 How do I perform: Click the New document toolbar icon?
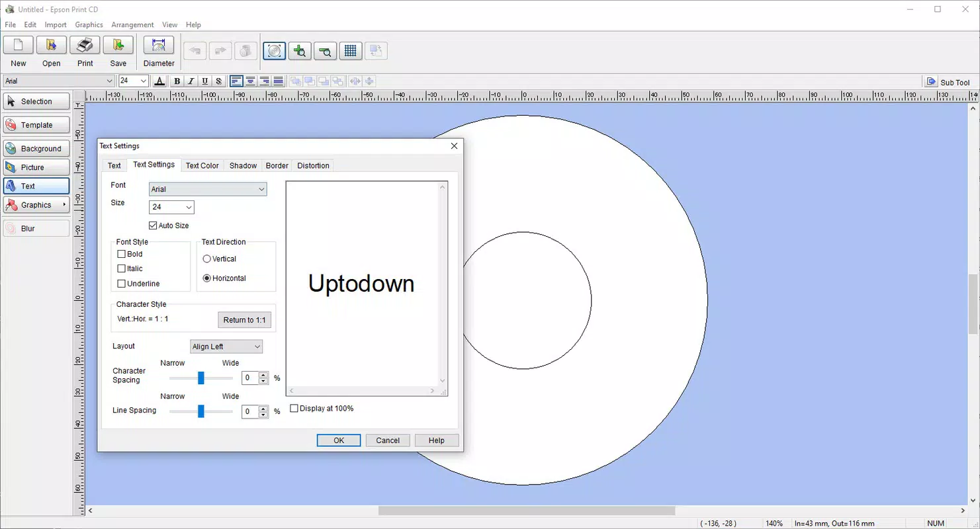pyautogui.click(x=19, y=46)
